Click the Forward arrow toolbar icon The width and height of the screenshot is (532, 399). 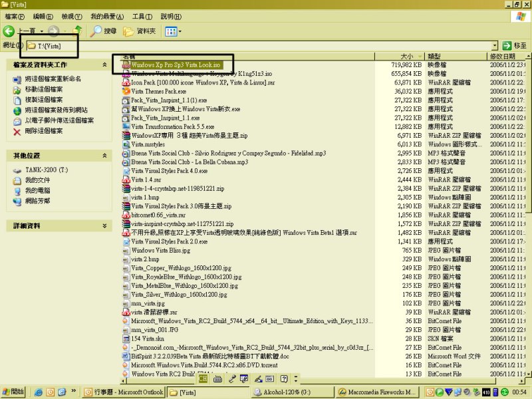[x=53, y=31]
